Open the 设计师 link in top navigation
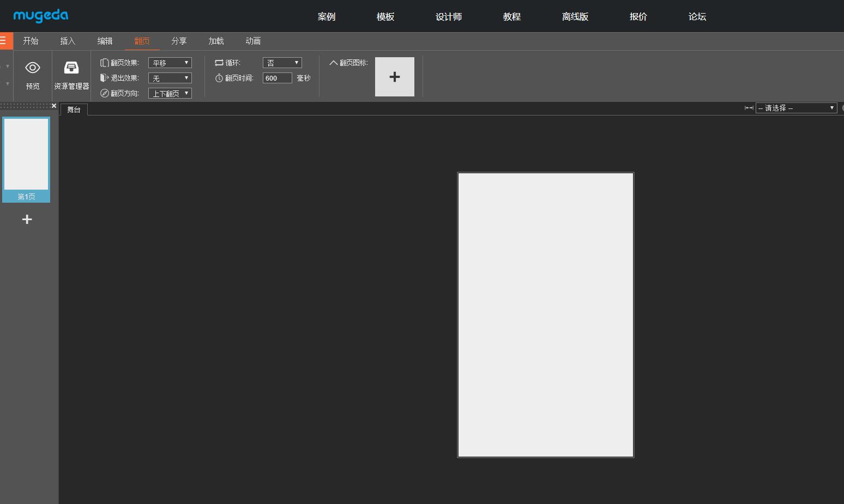Image resolution: width=844 pixels, height=504 pixels. 449,16
